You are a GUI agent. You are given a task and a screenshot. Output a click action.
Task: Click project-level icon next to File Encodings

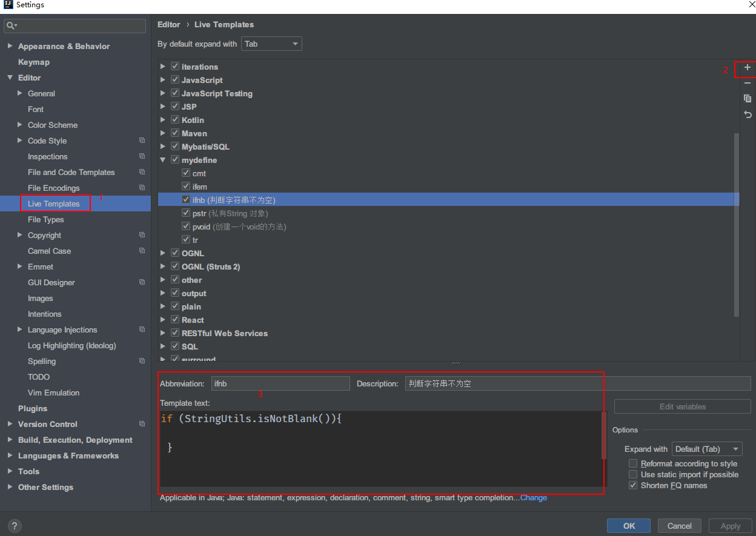(142, 188)
